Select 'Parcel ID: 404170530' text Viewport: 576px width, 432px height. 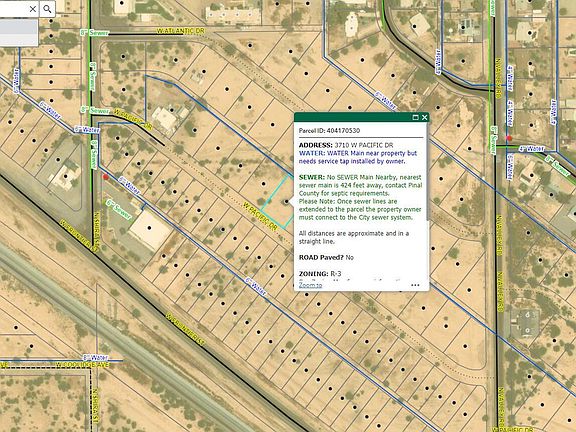tap(329, 130)
